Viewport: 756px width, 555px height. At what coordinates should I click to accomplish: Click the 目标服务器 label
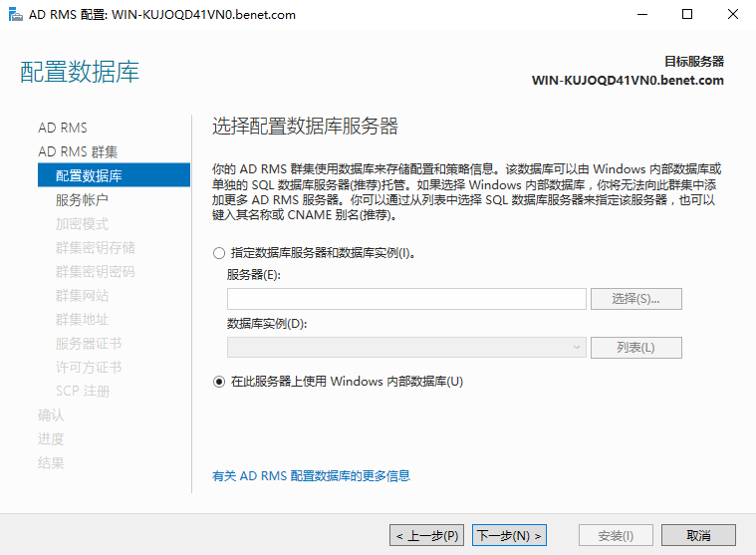[694, 62]
